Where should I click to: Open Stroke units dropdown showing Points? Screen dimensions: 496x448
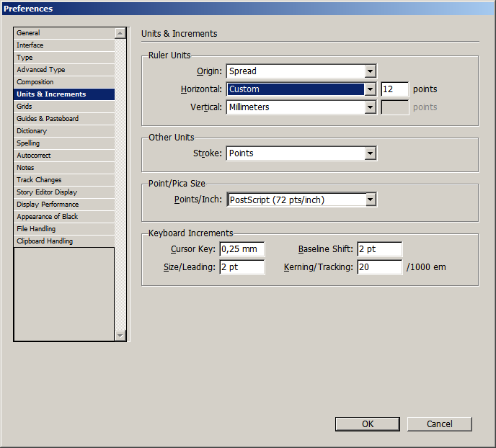click(301, 153)
